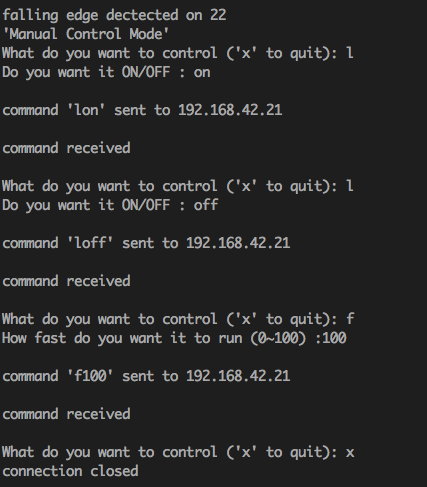Click the command 'loff' sent line
427x487 pixels.
pos(146,243)
